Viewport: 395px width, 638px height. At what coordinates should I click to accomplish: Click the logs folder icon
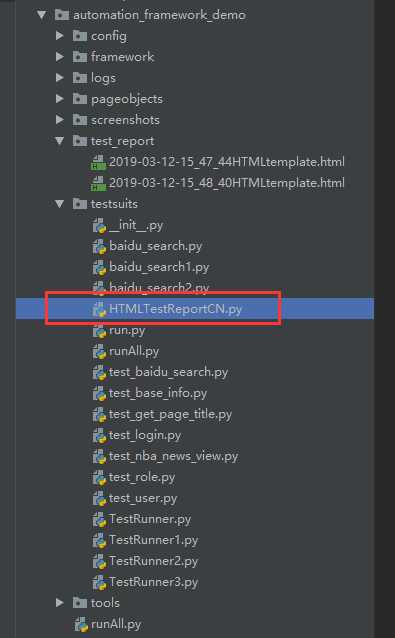tap(80, 78)
